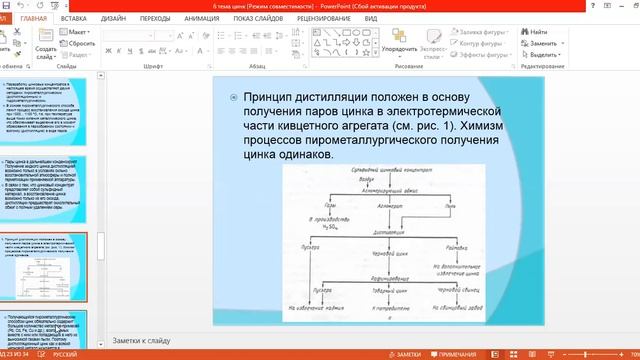Viewport: 640px width, 360px height.
Task: Open the Выделить select dropdown
Action: (x=542, y=55)
